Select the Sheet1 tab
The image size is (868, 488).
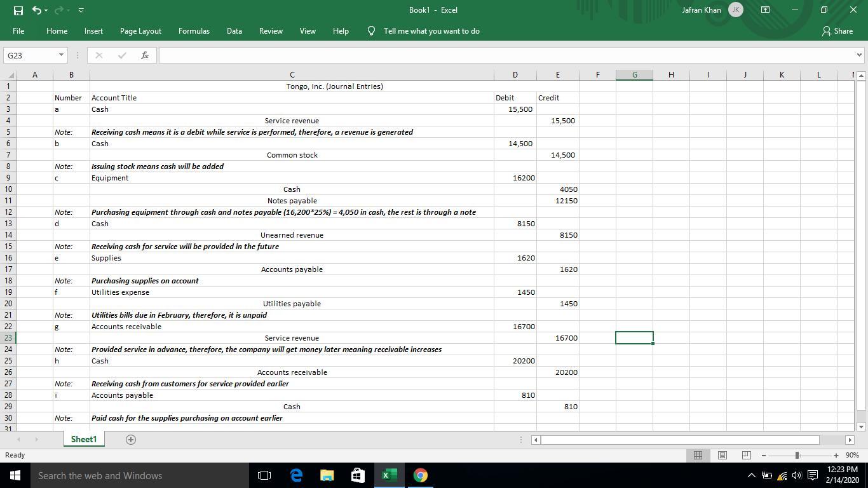point(84,439)
